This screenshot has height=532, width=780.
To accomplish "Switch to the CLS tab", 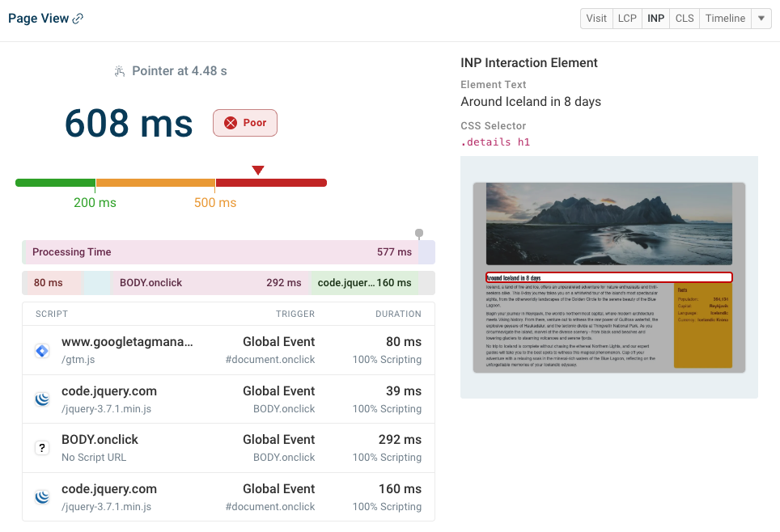I will (x=684, y=18).
